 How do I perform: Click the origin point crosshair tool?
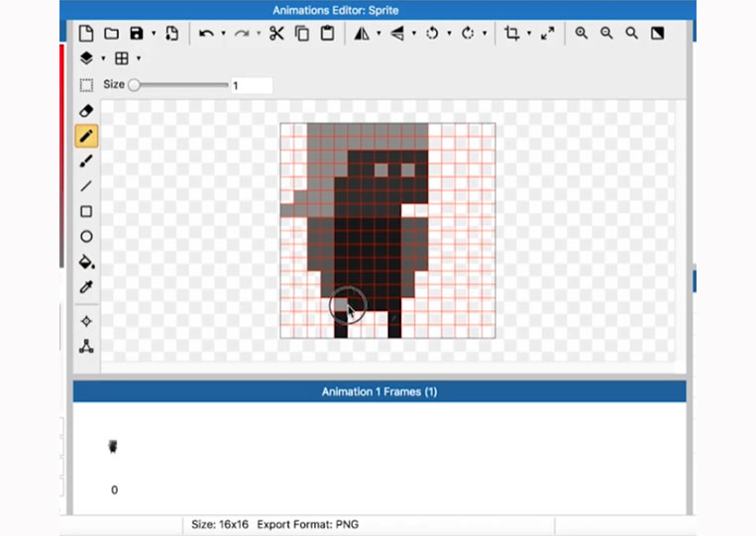(x=86, y=321)
